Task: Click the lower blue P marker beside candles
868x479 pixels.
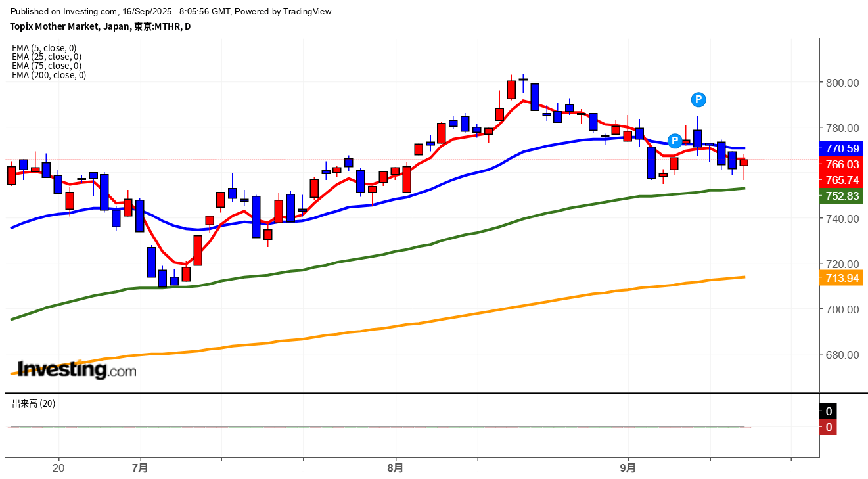Action: pos(674,141)
